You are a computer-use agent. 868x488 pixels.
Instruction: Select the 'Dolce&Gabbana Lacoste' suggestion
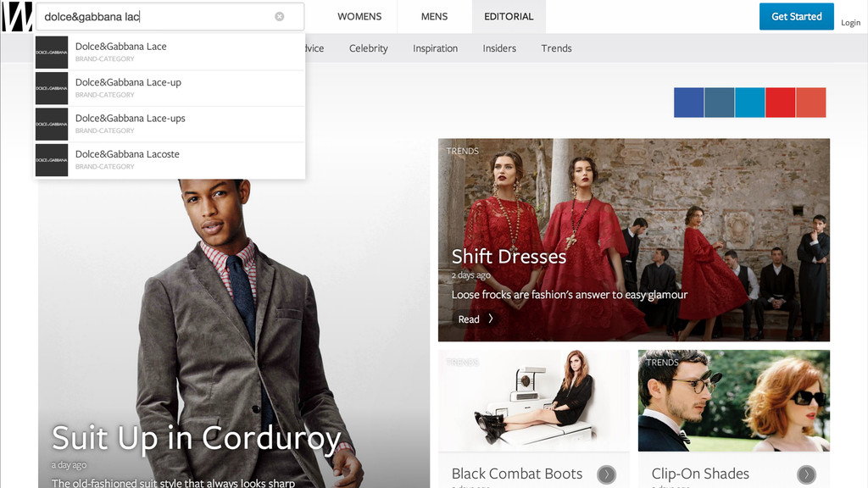[170, 160]
